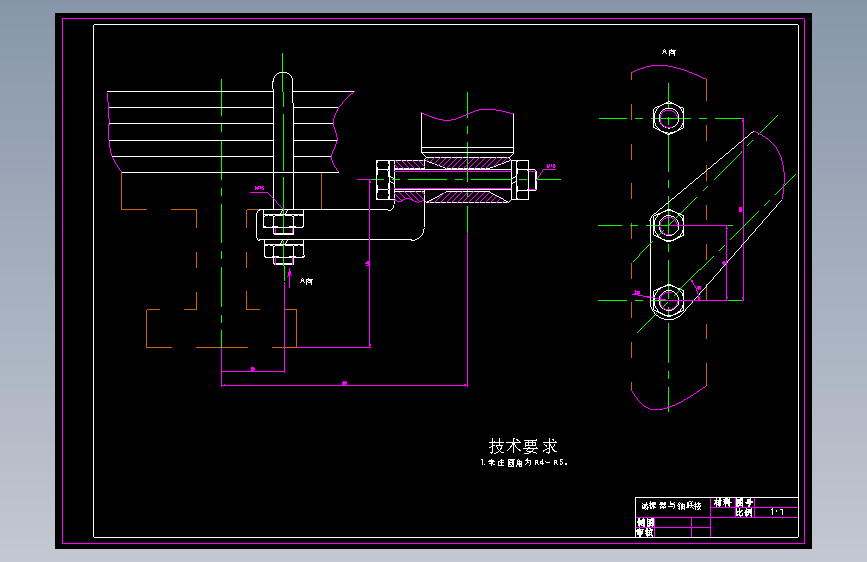Select the drawing name text in the title block
Screen dimensions: 867x562
pyautogui.click(x=671, y=506)
